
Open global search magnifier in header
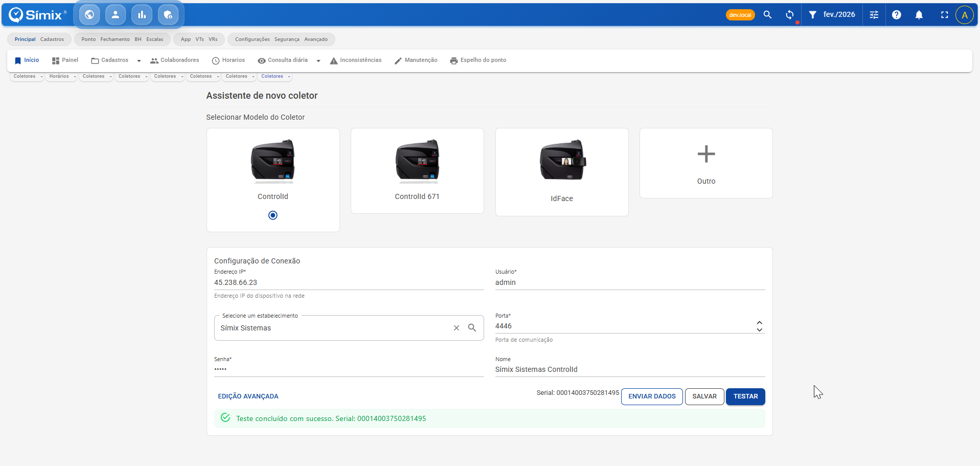pyautogui.click(x=767, y=15)
